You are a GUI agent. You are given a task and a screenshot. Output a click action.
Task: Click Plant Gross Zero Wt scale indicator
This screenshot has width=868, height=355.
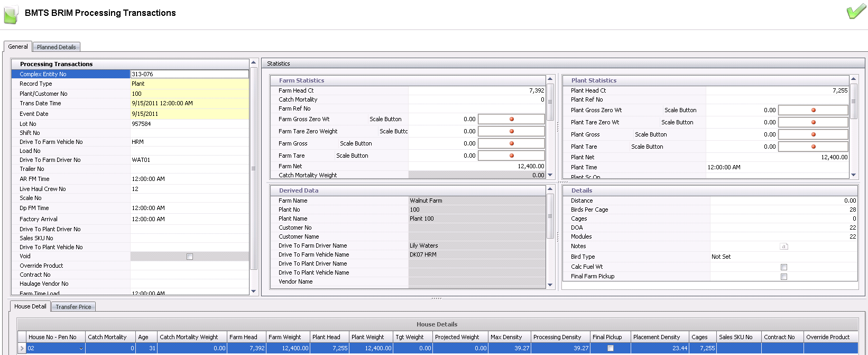[x=813, y=110]
